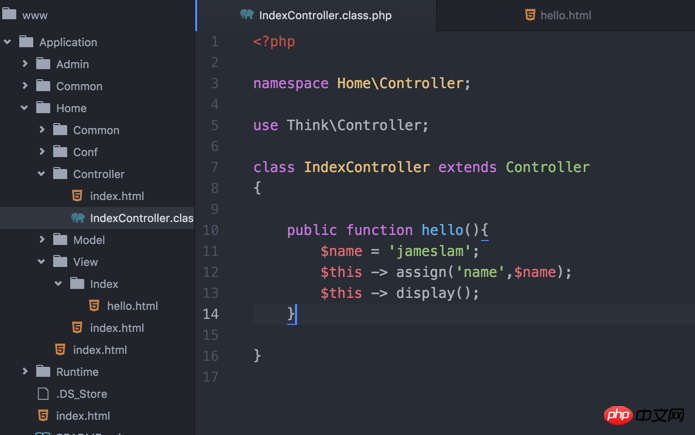Open index.html directly under the View folder
Screen dimensions: 695x435
coord(117,328)
